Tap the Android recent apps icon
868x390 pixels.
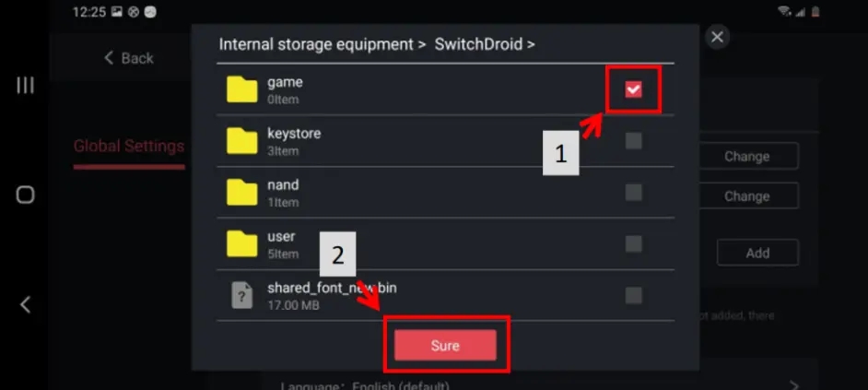click(x=26, y=86)
